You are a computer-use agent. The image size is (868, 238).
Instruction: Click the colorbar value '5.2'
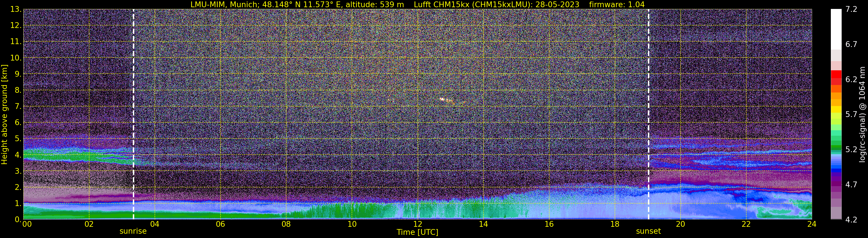coord(851,150)
